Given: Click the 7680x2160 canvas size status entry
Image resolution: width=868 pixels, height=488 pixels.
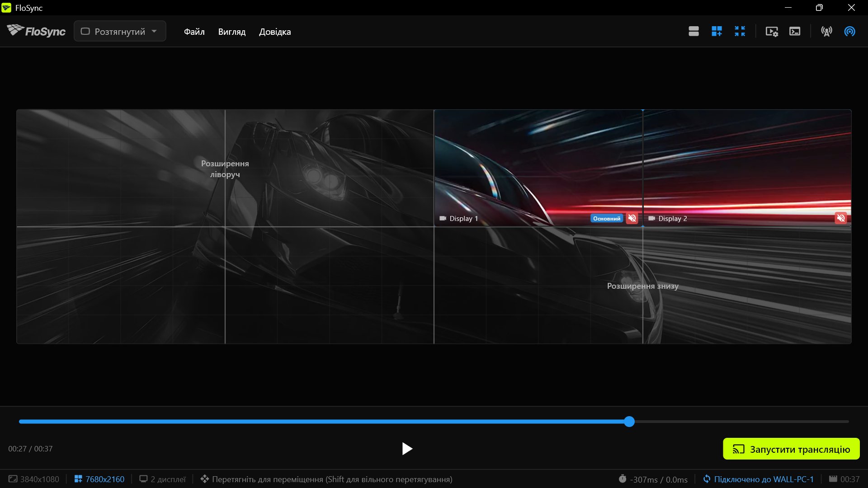Looking at the screenshot, I should [99, 479].
